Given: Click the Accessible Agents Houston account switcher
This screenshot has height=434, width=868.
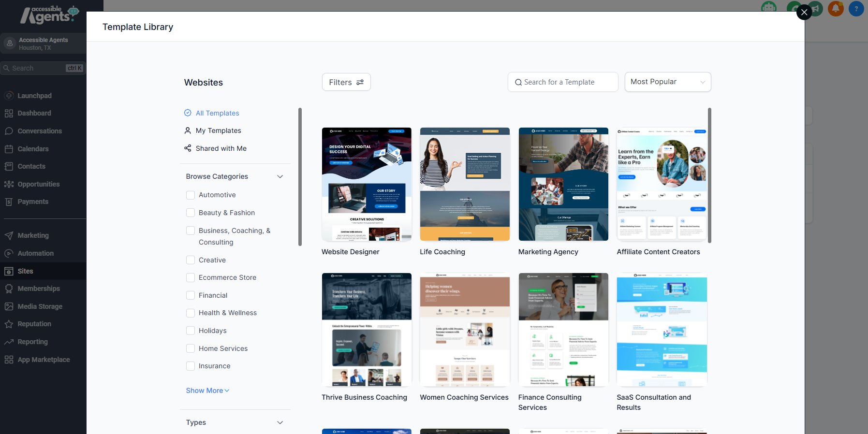Looking at the screenshot, I should click(43, 43).
